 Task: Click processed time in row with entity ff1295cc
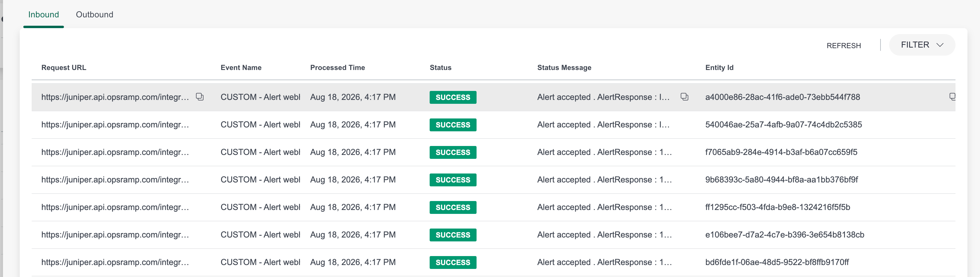click(x=353, y=207)
